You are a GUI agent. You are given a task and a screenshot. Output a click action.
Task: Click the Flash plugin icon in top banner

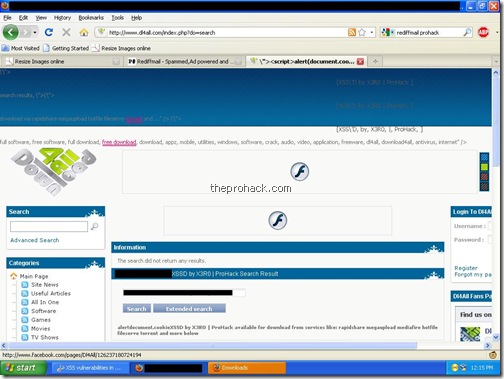coord(299,171)
